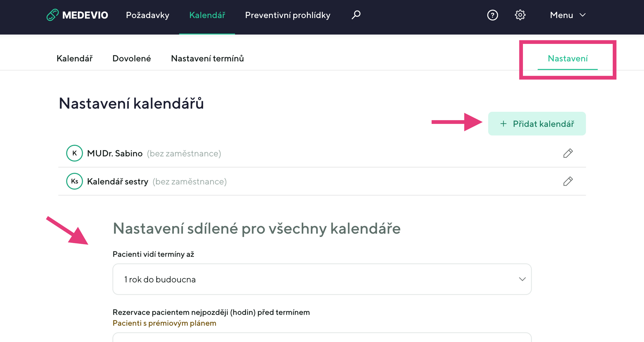Click the MUDr. Sabino calendar name
Screen dimensions: 644x342
(115, 153)
